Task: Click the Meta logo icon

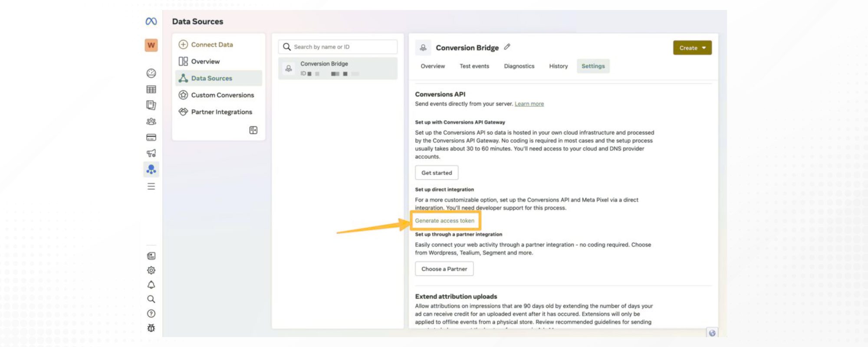Action: pos(151,21)
